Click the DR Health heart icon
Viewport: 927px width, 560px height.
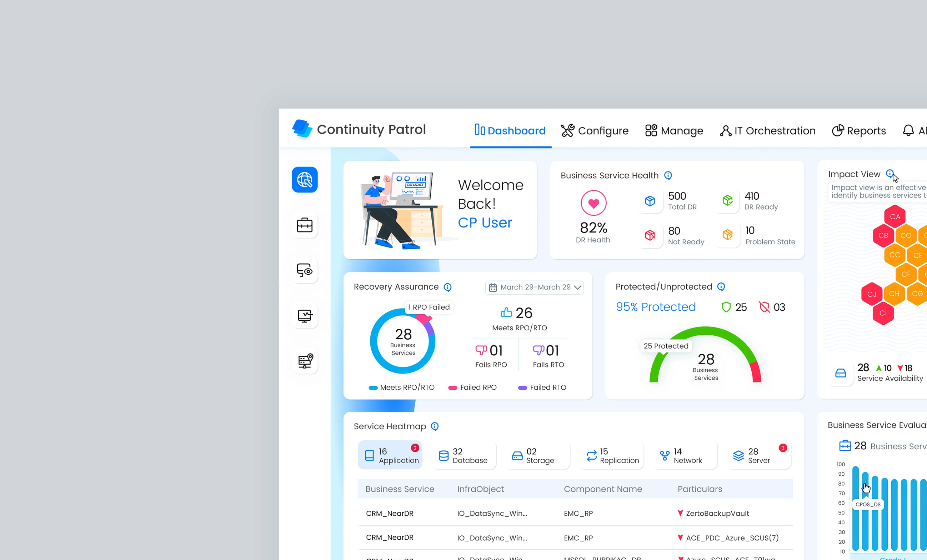593,203
